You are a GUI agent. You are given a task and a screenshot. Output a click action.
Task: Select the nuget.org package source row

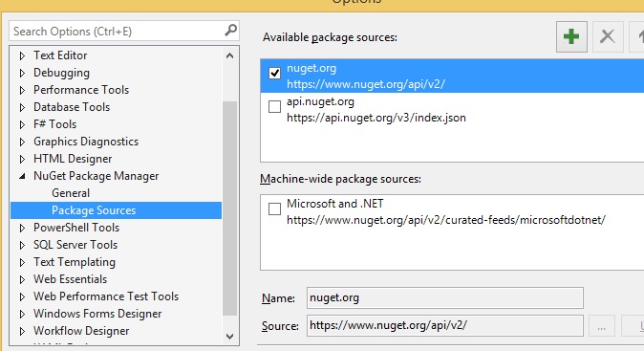(452, 76)
